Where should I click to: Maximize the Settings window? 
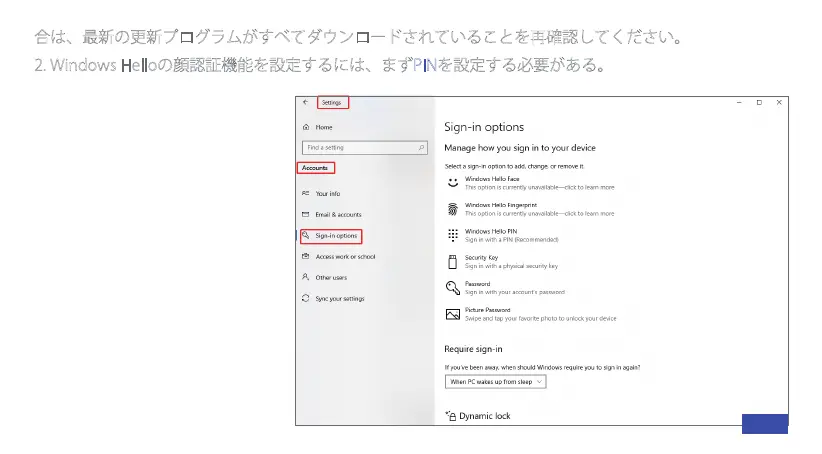pyautogui.click(x=759, y=102)
